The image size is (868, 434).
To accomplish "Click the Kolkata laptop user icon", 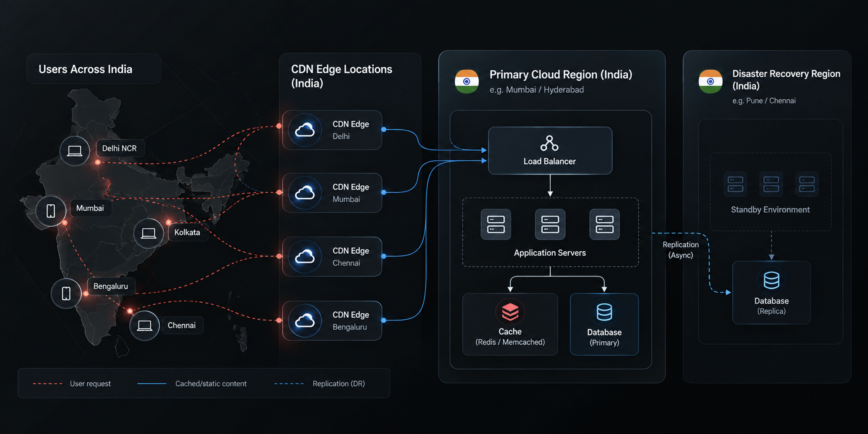I will pos(148,233).
